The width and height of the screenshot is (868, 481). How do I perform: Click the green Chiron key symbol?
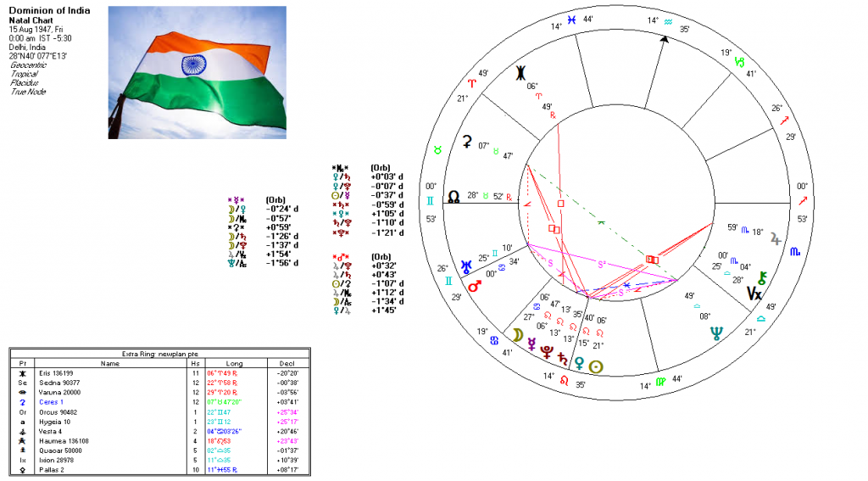pyautogui.click(x=763, y=277)
